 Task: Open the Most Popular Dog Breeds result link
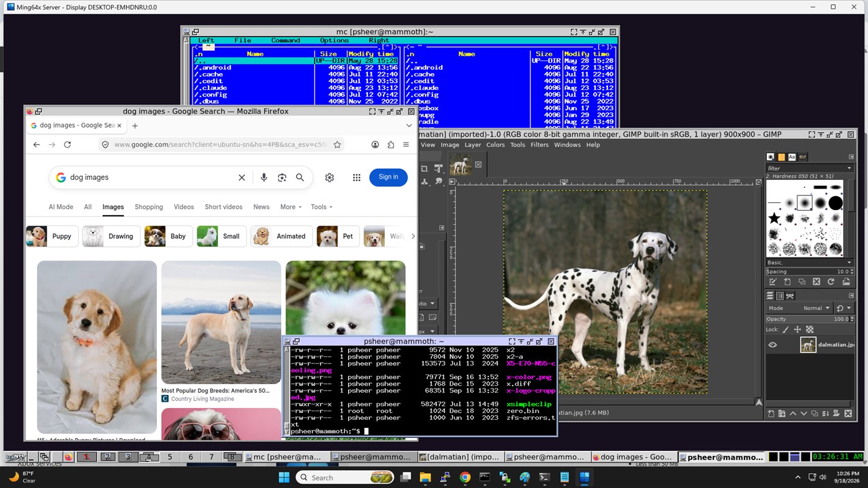click(215, 391)
